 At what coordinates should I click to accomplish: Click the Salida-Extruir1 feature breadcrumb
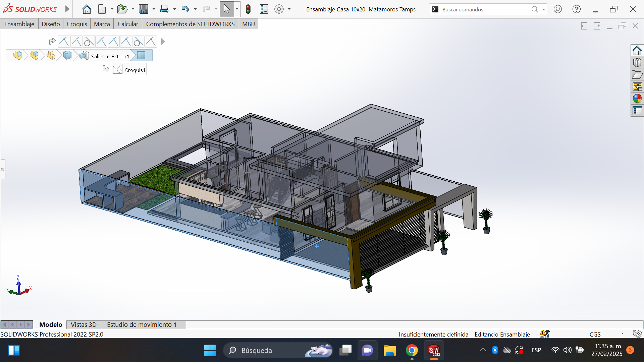click(110, 56)
